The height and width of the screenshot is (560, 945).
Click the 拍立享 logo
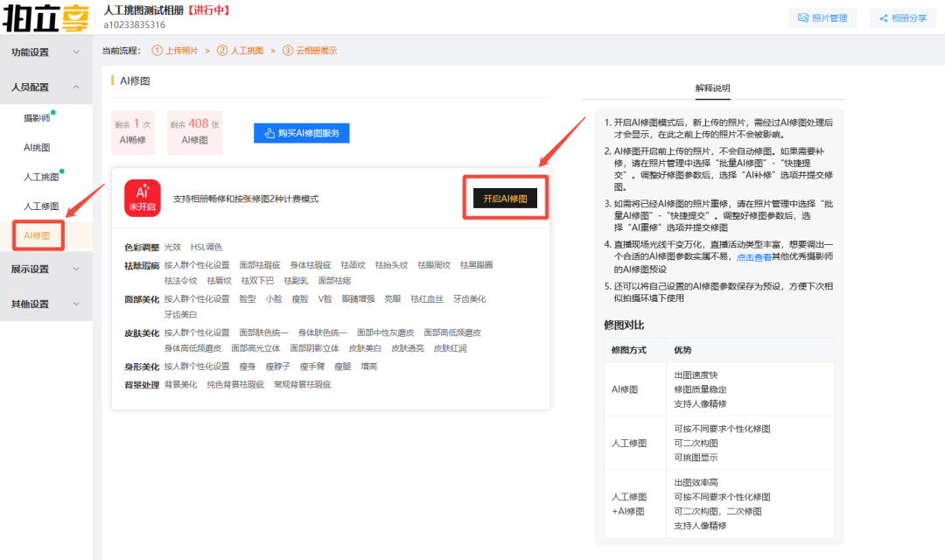tap(46, 17)
